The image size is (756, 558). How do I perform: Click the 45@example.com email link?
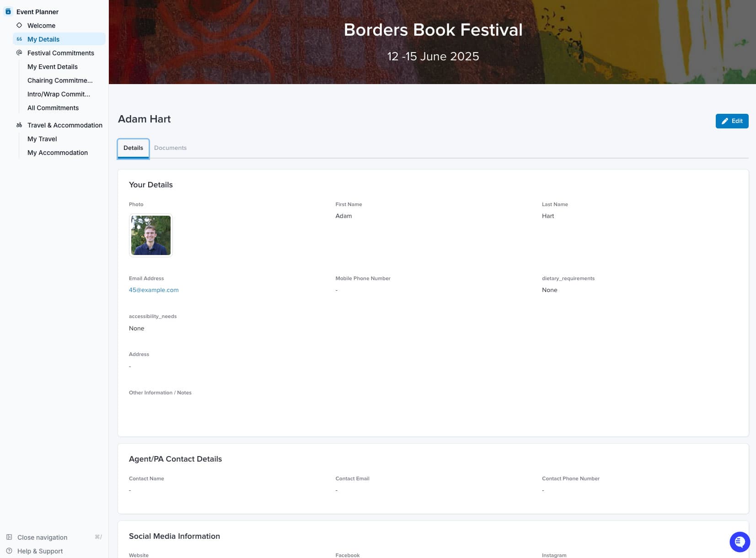click(154, 290)
